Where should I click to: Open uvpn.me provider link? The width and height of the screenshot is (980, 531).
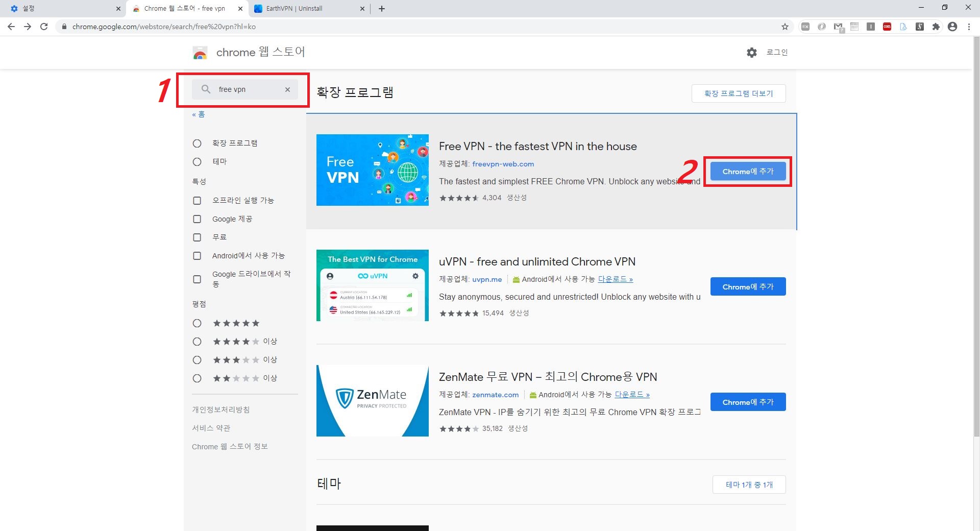pos(487,279)
